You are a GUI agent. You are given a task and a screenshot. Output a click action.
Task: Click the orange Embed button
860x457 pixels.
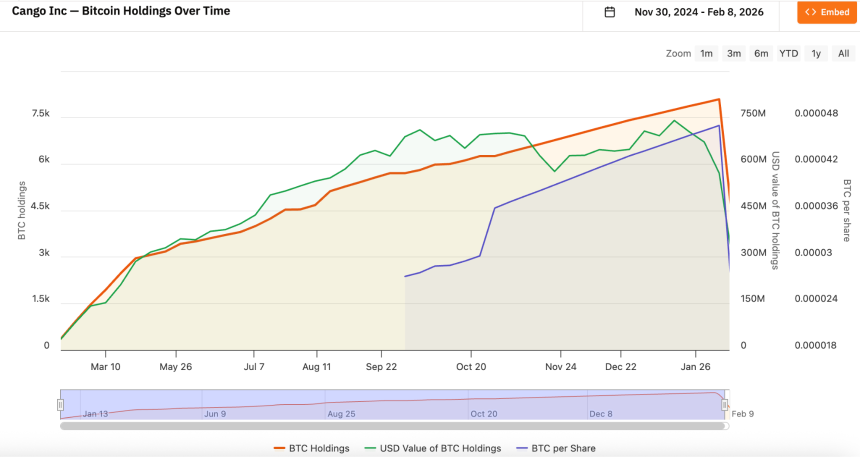[x=827, y=12]
